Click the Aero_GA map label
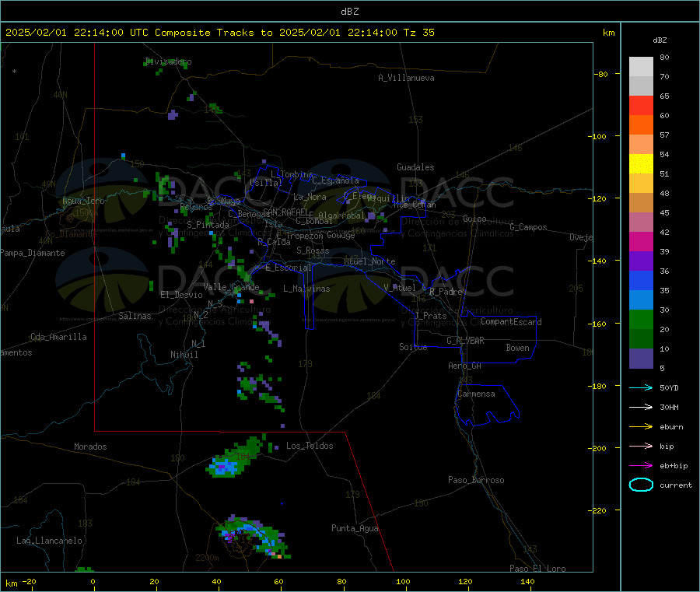700x592 pixels. coord(465,366)
